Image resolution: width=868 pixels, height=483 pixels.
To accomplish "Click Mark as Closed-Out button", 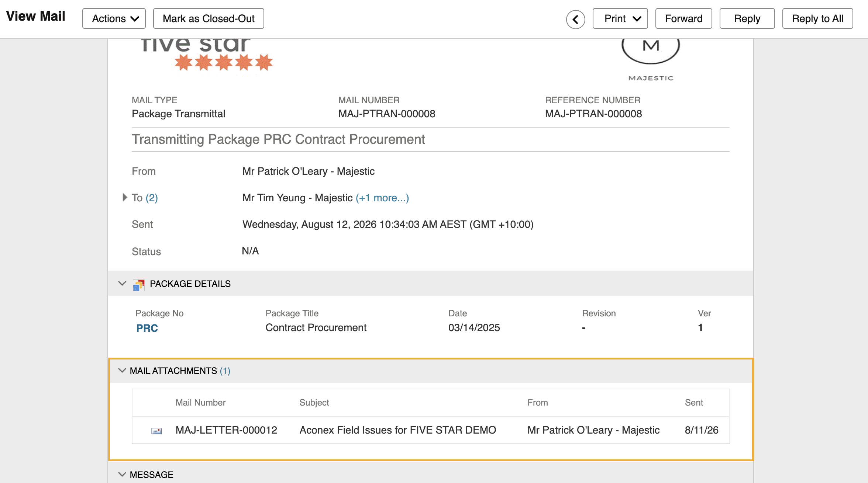I will (x=209, y=18).
